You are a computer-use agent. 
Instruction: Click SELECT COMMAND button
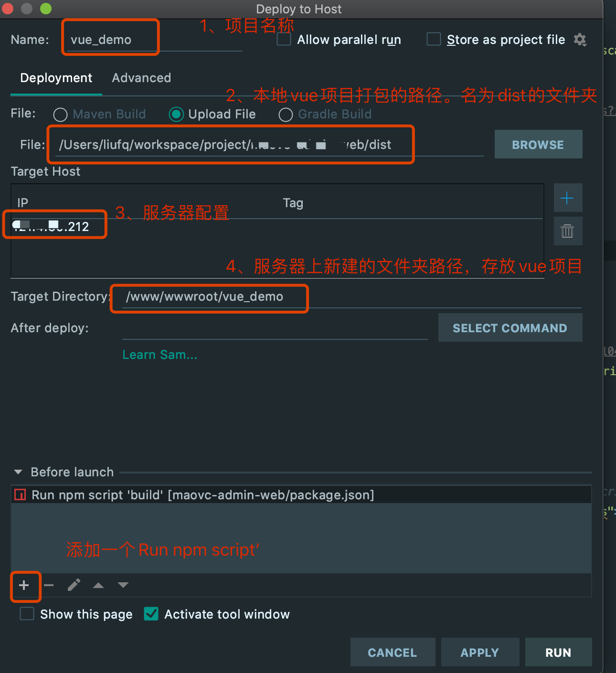[510, 327]
